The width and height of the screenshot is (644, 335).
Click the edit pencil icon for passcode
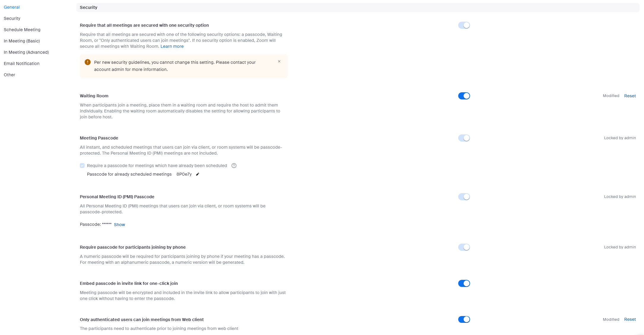point(198,174)
